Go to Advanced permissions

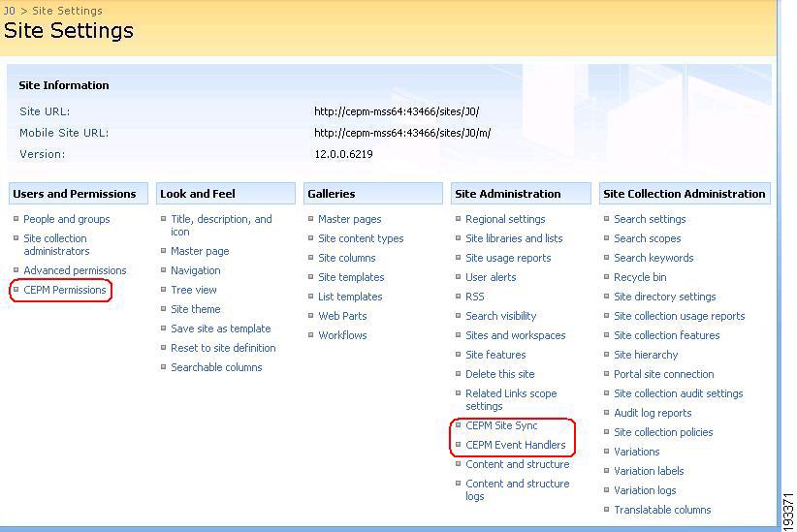coord(75,270)
